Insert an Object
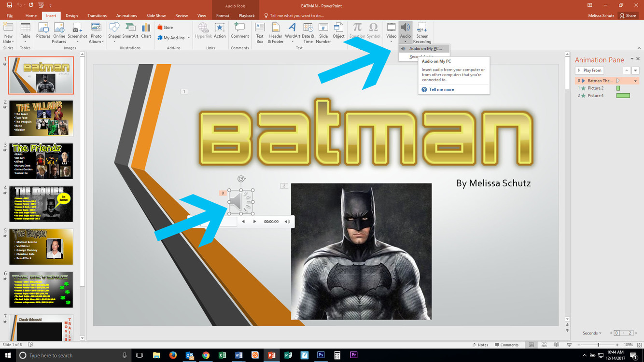The height and width of the screenshot is (362, 644). click(339, 31)
